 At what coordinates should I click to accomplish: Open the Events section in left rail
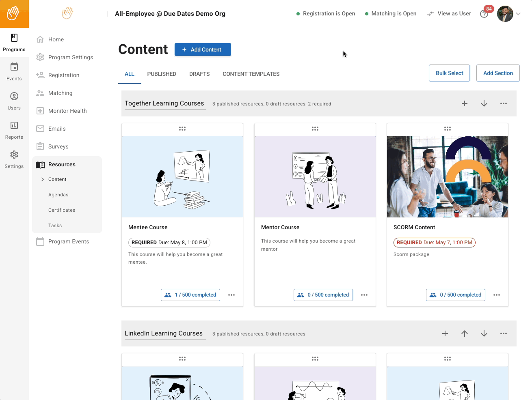[x=14, y=72]
